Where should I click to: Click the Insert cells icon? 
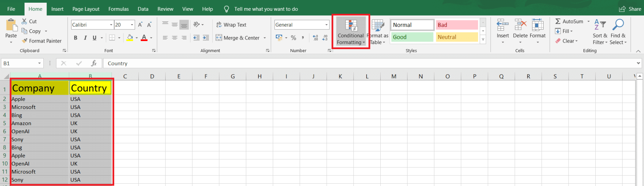503,25
